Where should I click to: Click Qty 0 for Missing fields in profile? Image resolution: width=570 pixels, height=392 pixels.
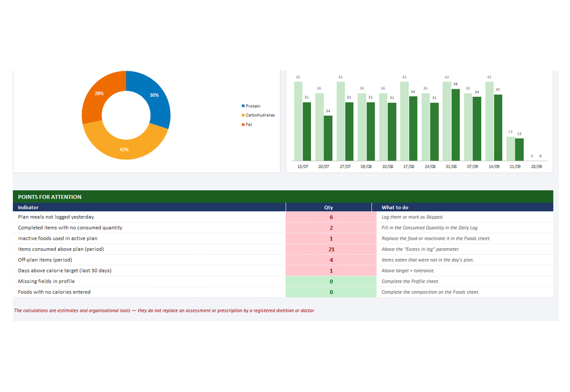[331, 282]
